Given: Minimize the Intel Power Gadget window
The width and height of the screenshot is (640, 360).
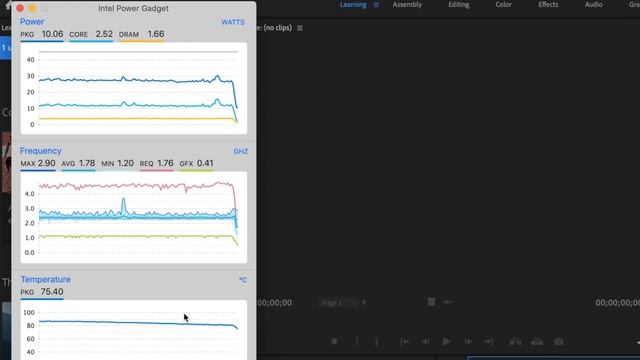Looking at the screenshot, I should pyautogui.click(x=32, y=8).
